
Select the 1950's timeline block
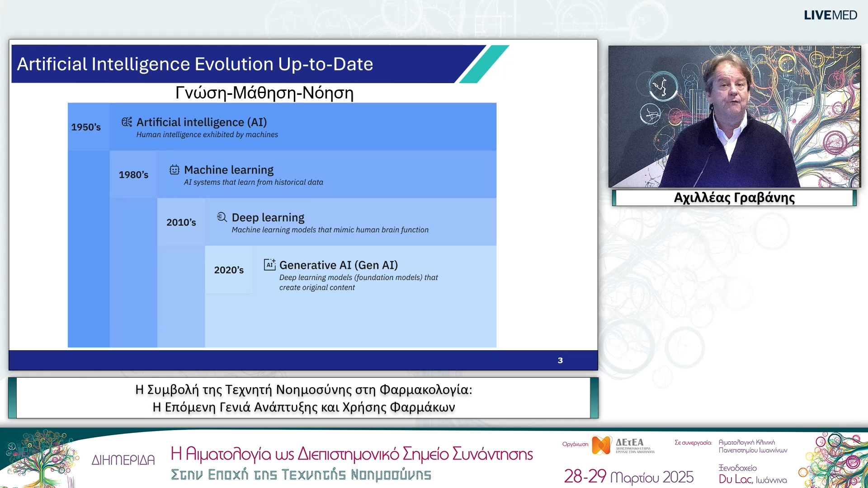tap(86, 127)
